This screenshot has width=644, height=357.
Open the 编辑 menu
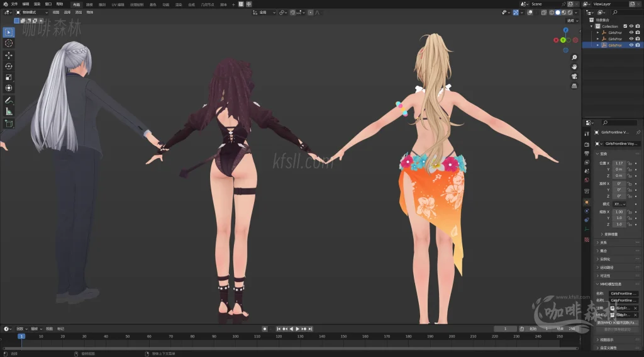click(25, 4)
